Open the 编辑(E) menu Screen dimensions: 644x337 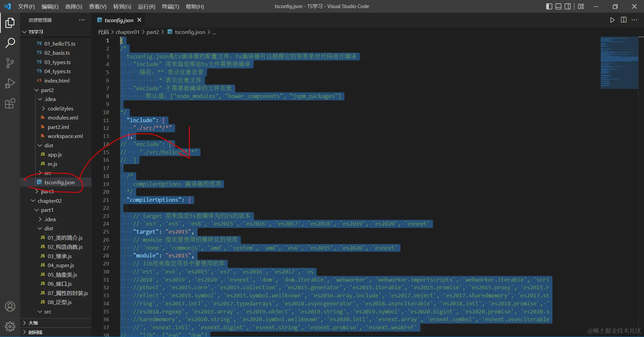50,6
